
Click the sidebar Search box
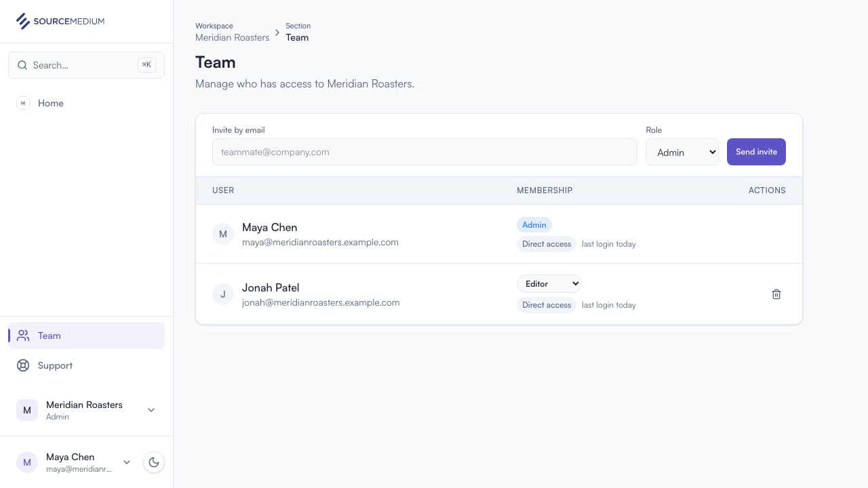tap(86, 65)
